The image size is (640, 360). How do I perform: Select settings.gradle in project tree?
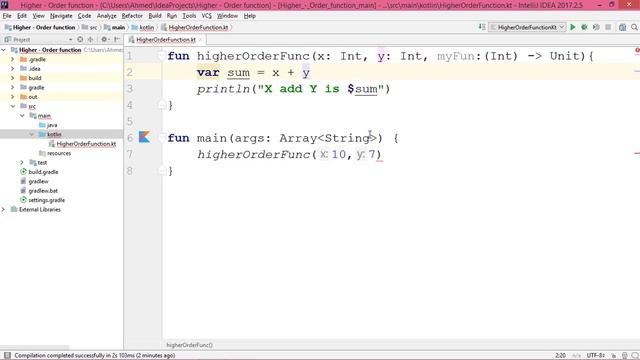pyautogui.click(x=47, y=200)
